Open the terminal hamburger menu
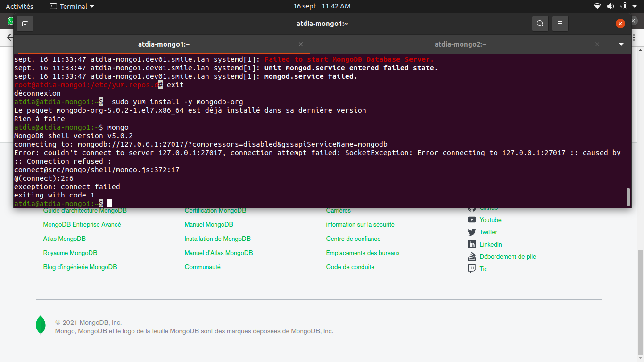This screenshot has width=644, height=362. (560, 24)
